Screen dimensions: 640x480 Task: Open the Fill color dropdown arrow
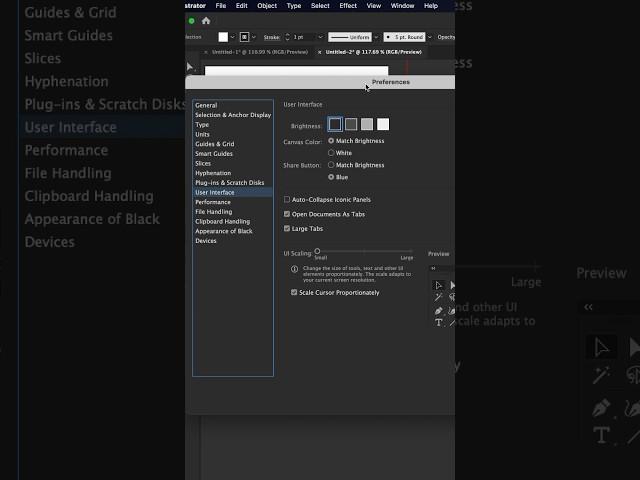pos(232,37)
